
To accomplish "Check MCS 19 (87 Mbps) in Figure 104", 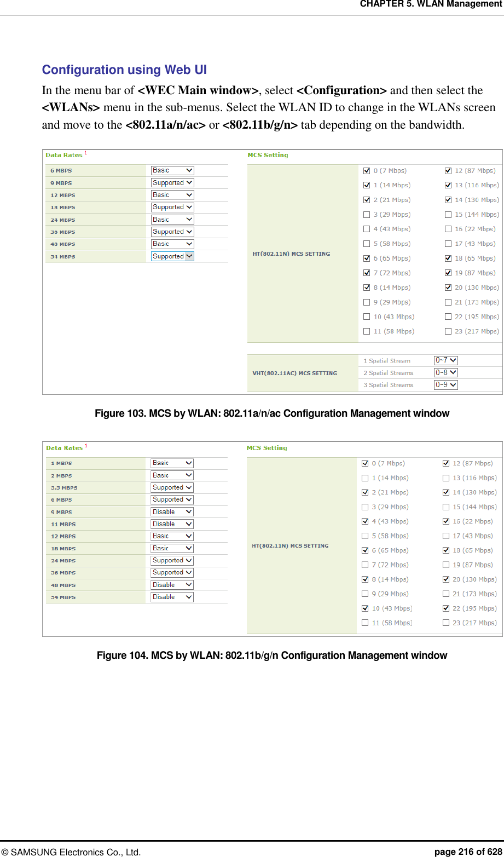I will [446, 565].
